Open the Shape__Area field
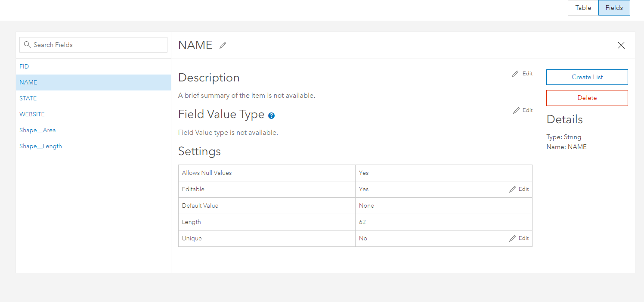644x302 pixels. (37, 130)
